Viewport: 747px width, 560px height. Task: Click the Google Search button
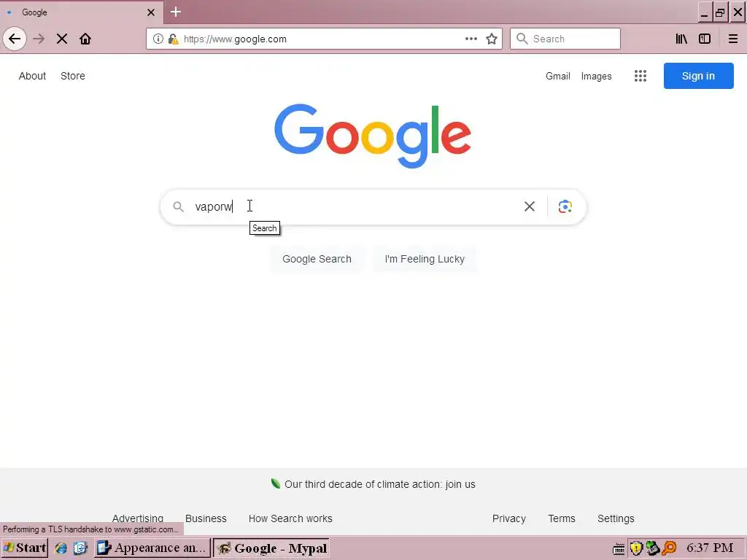317,259
